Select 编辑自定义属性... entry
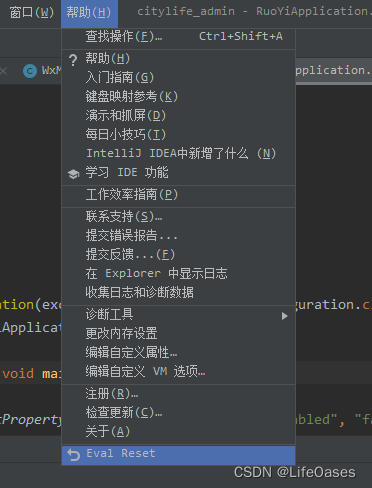Screen dimensions: 372x488 pos(178,353)
